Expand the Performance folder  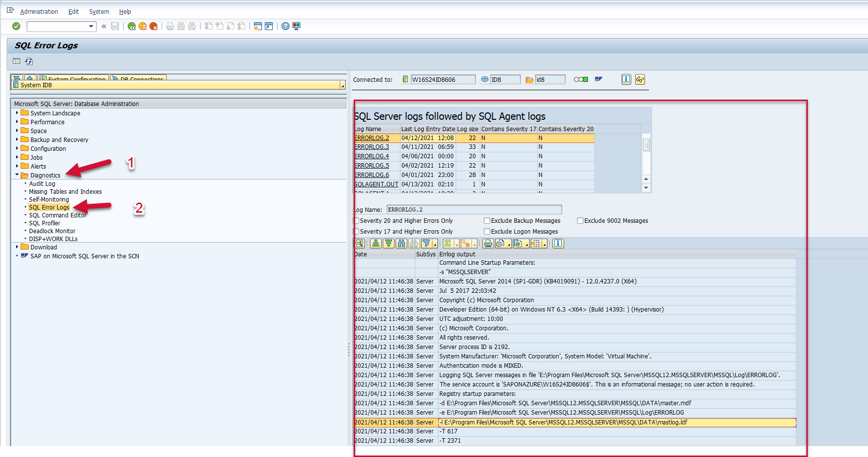pyautogui.click(x=17, y=122)
